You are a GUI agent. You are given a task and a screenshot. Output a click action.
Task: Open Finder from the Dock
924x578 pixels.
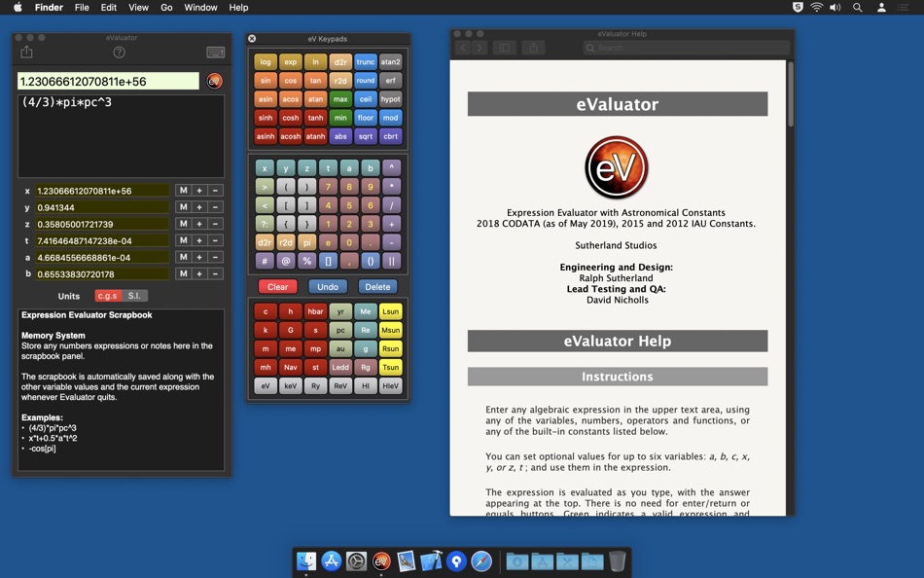pyautogui.click(x=305, y=560)
